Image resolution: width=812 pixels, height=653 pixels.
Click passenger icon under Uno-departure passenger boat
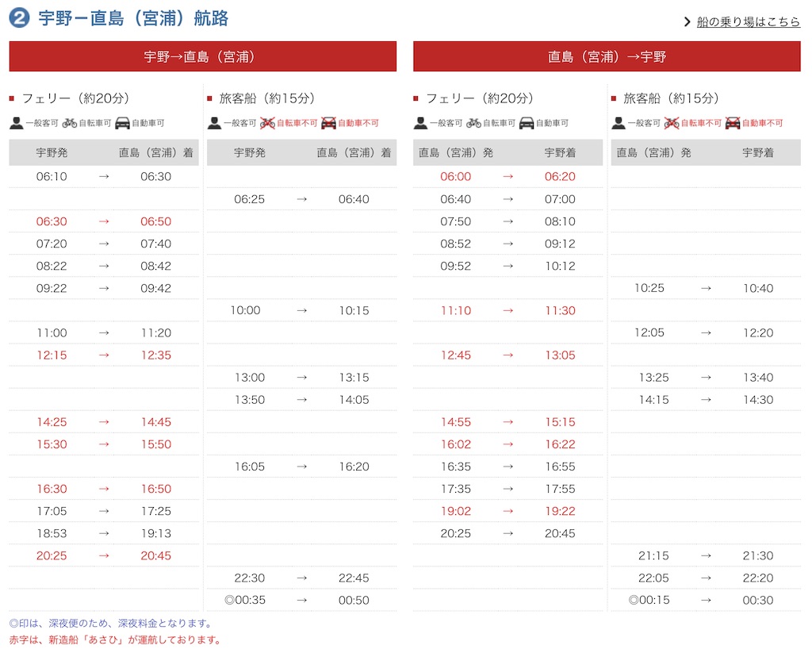[214, 123]
